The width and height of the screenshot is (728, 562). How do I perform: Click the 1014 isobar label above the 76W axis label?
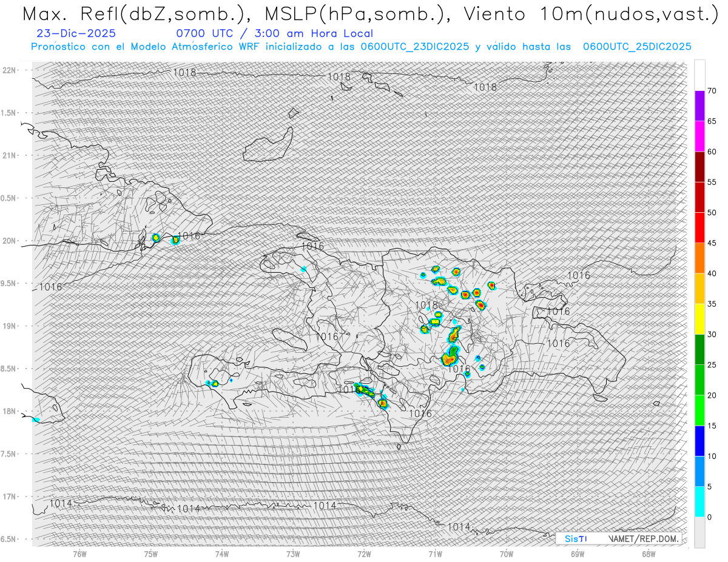(61, 503)
